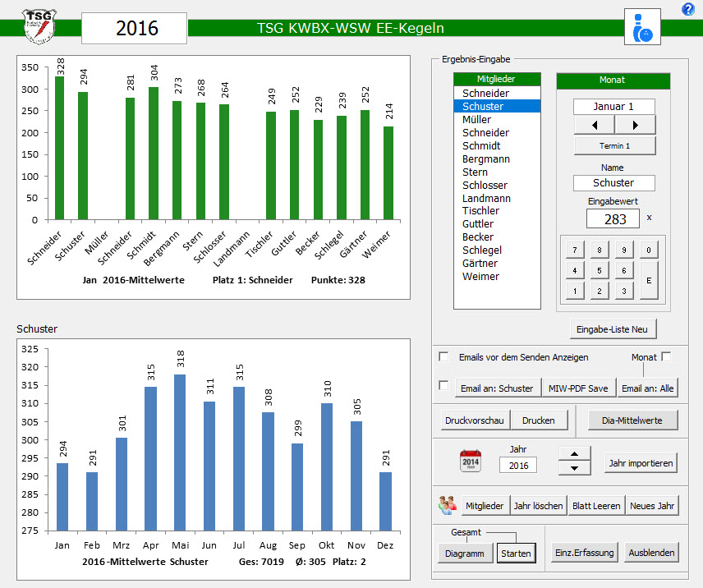This screenshot has height=588, width=703.
Task: Go to previous month with left arrow
Action: tap(594, 126)
